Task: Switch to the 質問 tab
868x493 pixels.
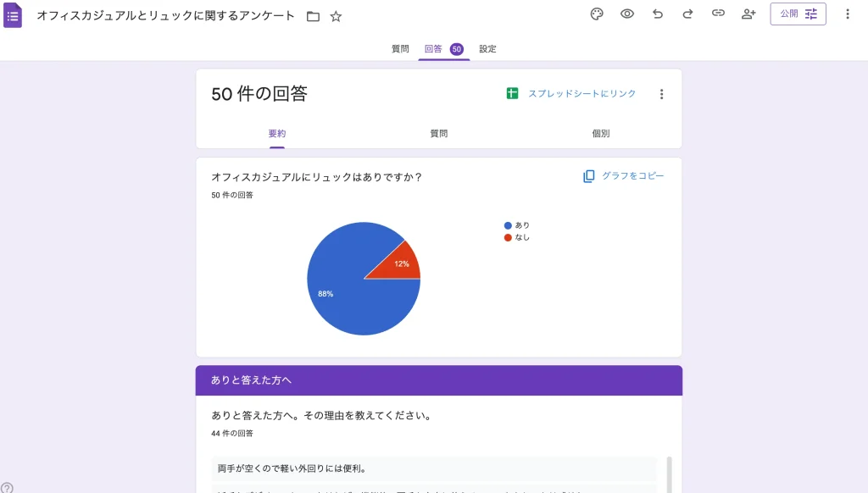Action: click(x=400, y=49)
